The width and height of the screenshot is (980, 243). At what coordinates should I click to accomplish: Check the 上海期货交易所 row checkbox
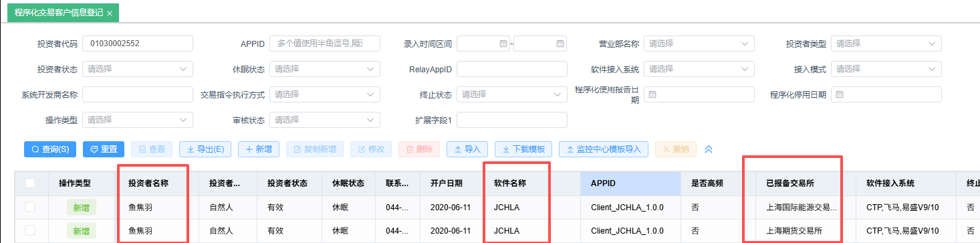[x=30, y=231]
